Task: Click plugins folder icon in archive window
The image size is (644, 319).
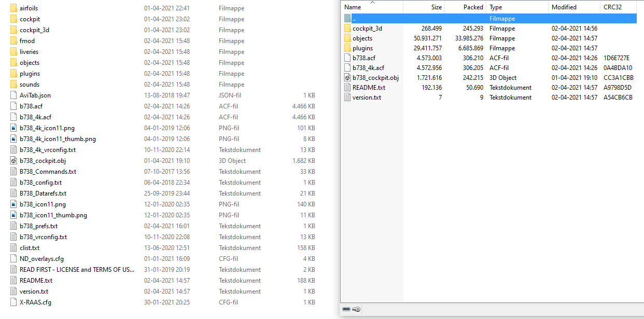Action: point(347,48)
